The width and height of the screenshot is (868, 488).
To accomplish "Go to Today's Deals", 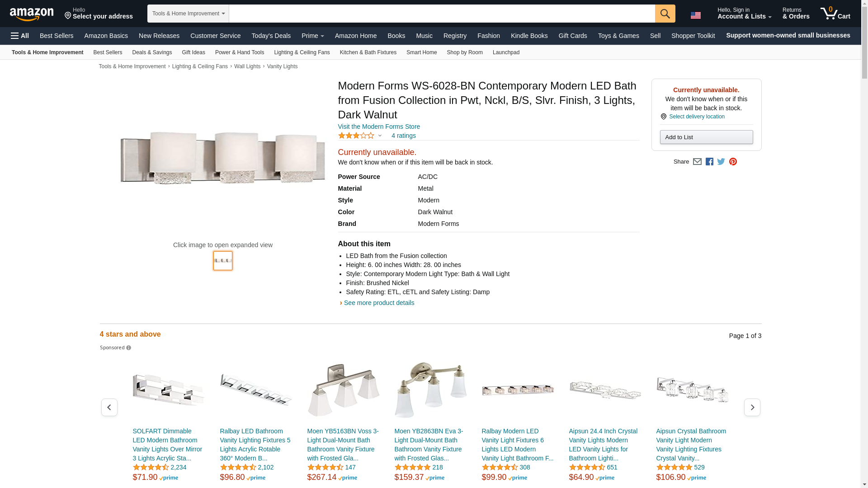I will (x=271, y=36).
